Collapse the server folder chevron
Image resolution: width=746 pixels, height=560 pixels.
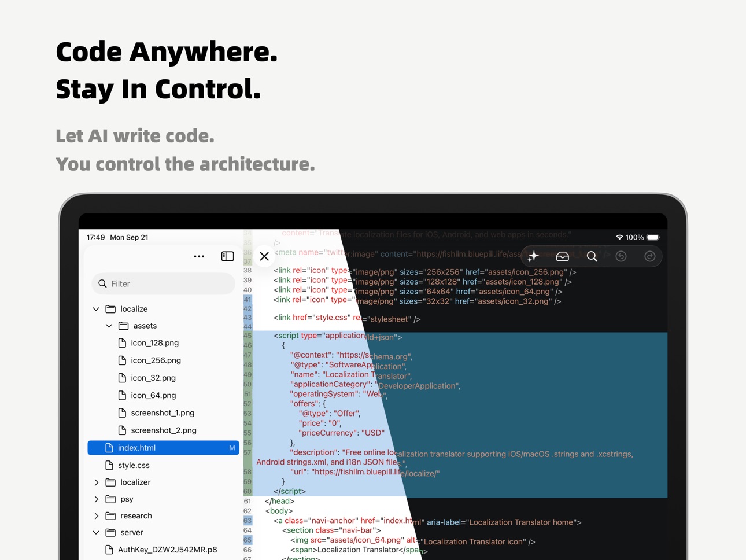pos(96,532)
